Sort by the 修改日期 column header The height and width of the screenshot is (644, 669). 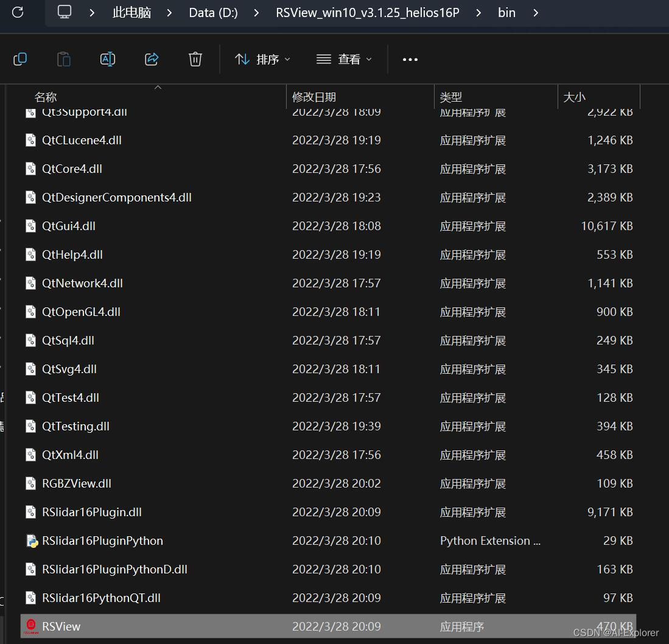(314, 97)
